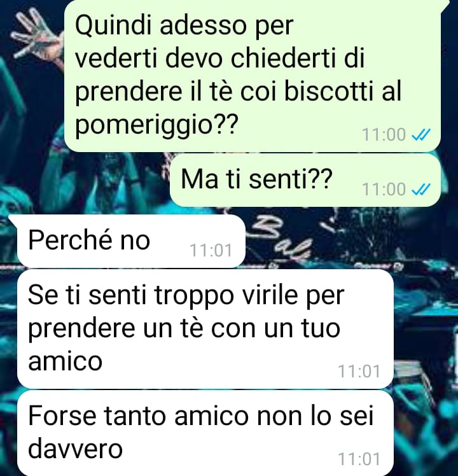Tap the 11:01 timestamp on the 'davvero' message

pyautogui.click(x=359, y=459)
